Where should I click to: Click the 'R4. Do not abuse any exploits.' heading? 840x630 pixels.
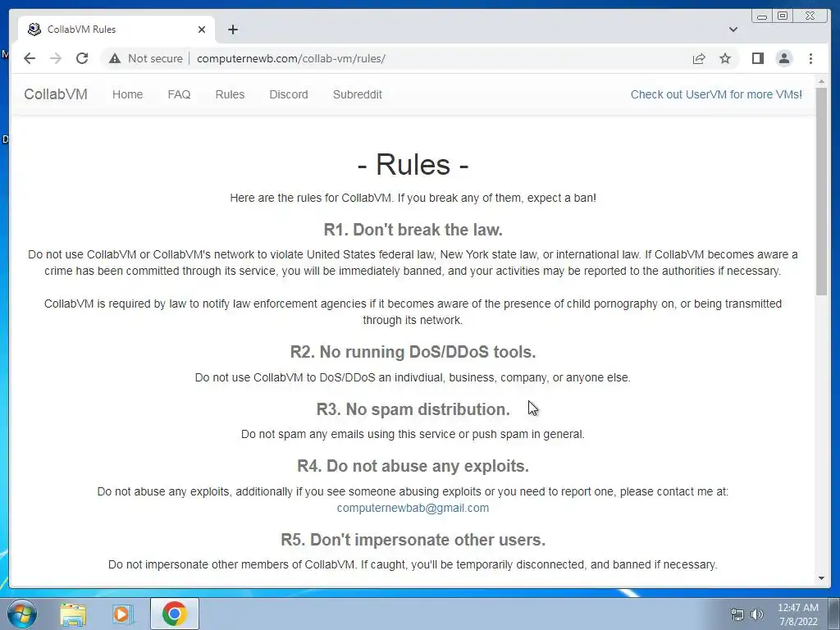(x=413, y=466)
